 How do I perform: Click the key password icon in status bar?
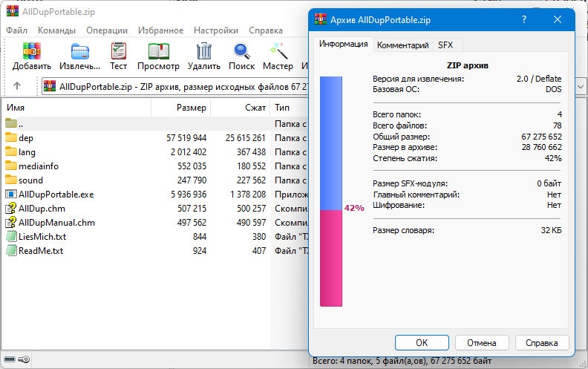24,359
